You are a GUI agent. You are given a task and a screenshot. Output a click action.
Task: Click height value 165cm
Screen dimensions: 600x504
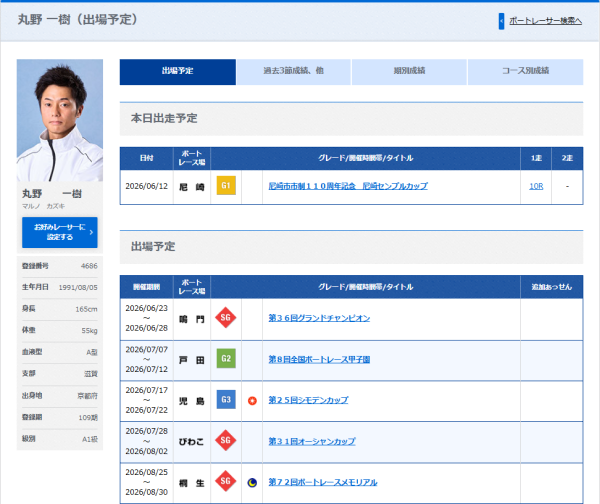86,309
